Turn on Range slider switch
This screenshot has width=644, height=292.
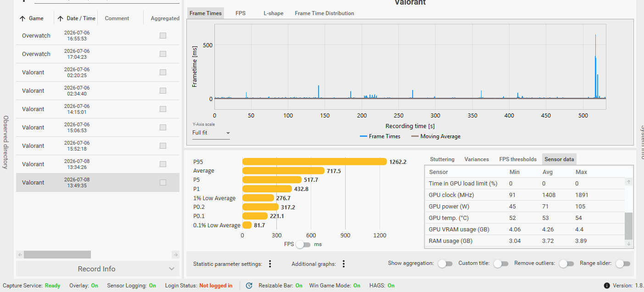click(623, 264)
